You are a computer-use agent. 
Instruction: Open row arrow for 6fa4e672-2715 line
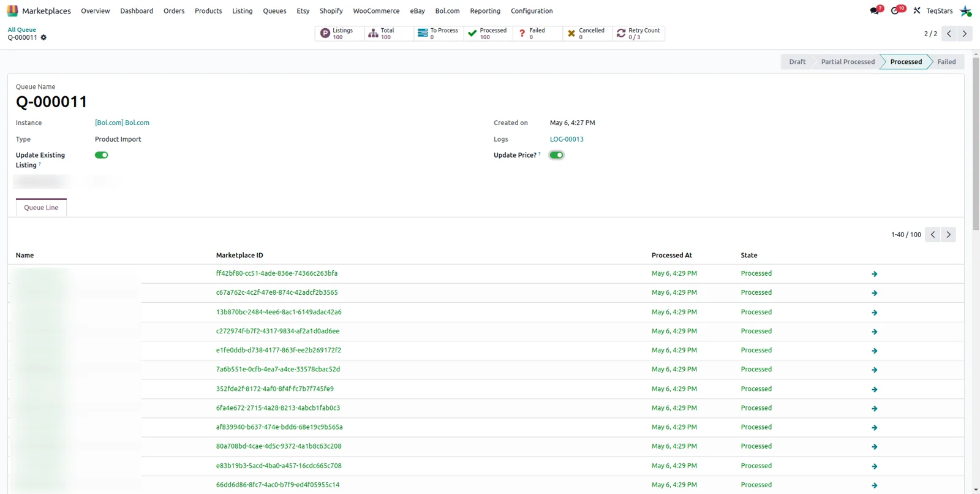click(x=874, y=408)
